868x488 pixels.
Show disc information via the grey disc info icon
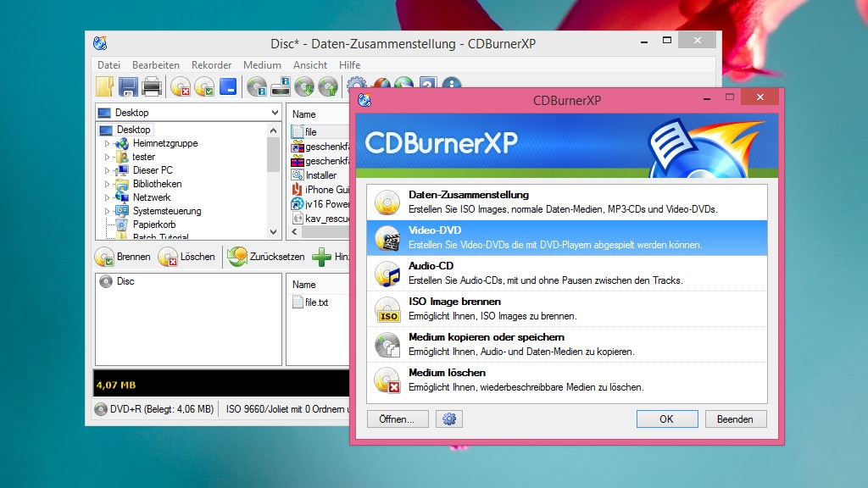click(257, 87)
